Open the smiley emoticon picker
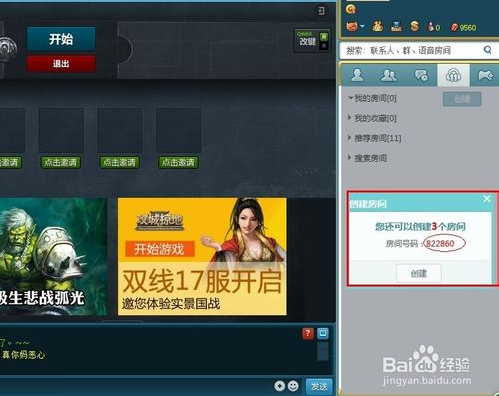The width and height of the screenshot is (499, 396). (x=293, y=386)
